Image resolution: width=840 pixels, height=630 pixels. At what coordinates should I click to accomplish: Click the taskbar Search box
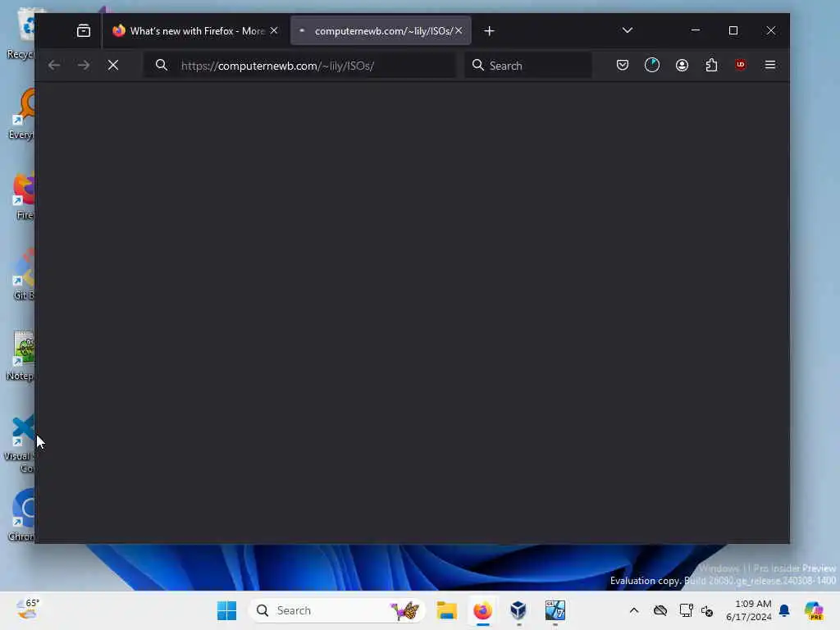pyautogui.click(x=337, y=610)
